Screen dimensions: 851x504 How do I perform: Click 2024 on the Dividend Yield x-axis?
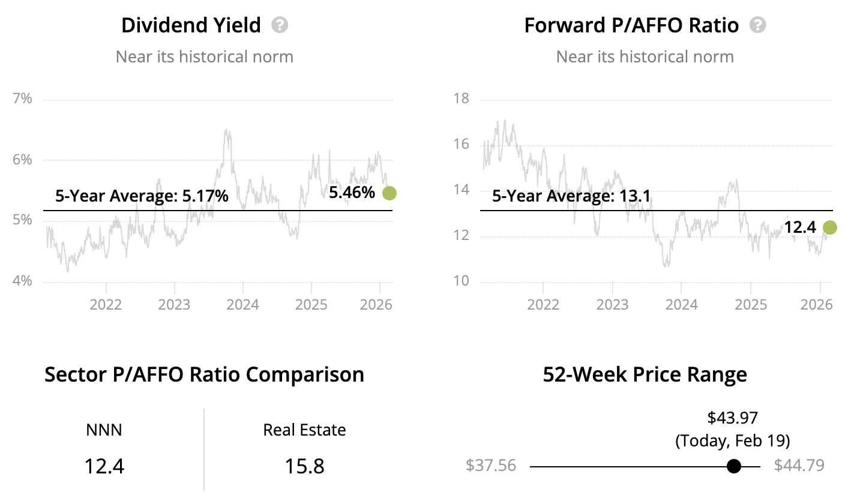point(242,304)
